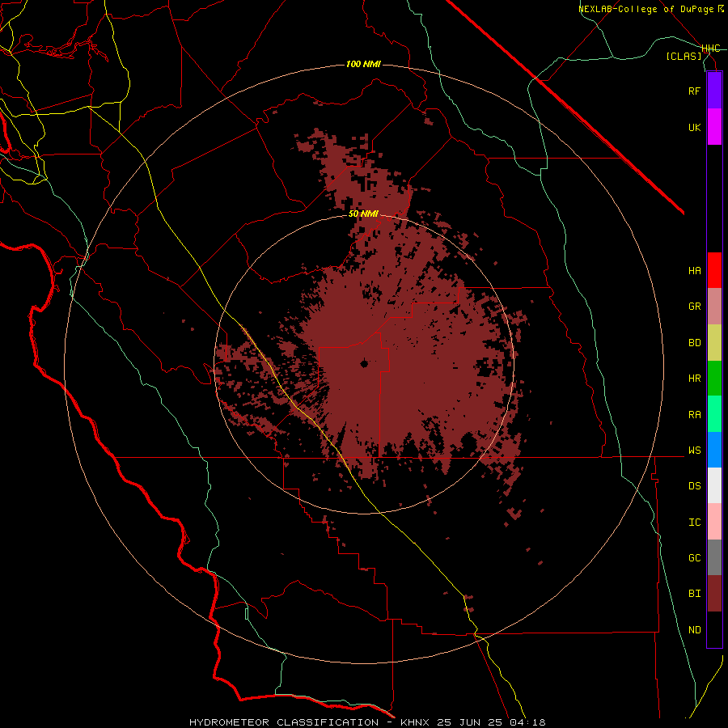728x728 pixels.
Task: Click the [CLAS] legend header text
Action: click(x=684, y=57)
